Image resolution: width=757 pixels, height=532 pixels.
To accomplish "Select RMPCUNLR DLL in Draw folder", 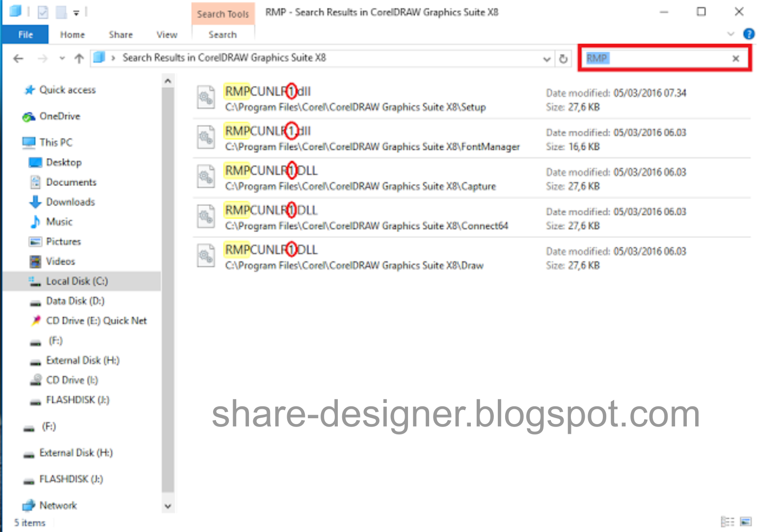I will (x=471, y=257).
